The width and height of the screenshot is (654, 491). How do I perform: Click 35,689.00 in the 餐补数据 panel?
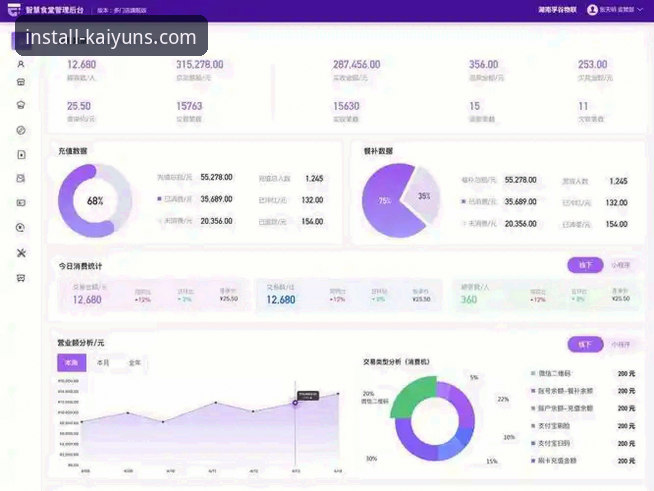[x=521, y=202]
